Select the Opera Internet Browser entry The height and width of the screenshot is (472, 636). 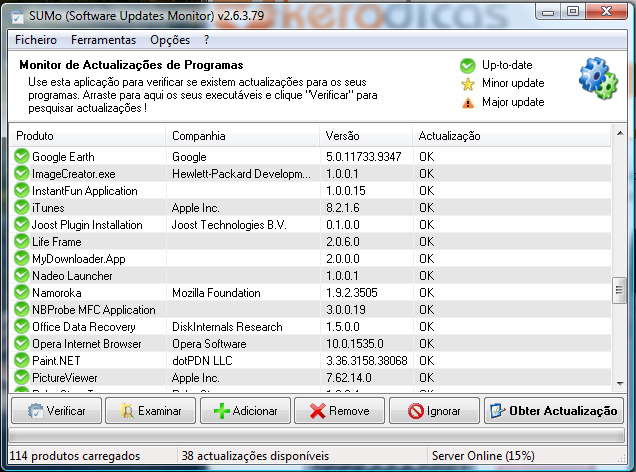click(x=87, y=344)
